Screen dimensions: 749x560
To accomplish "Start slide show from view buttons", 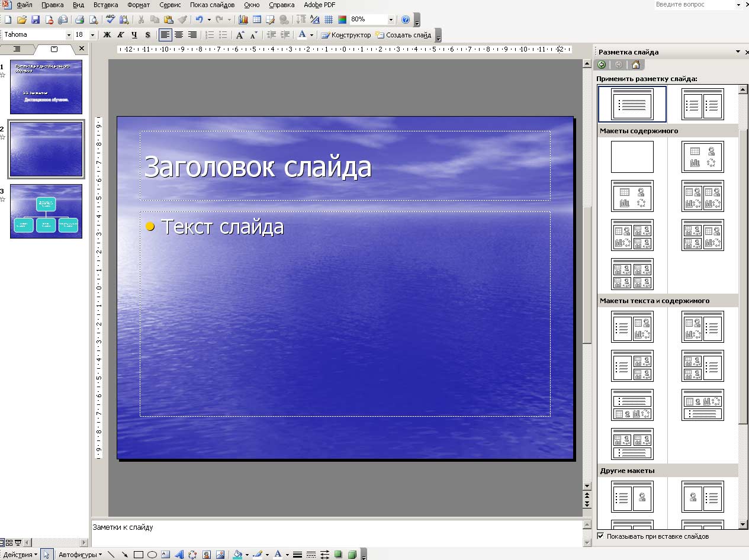I will 18,542.
